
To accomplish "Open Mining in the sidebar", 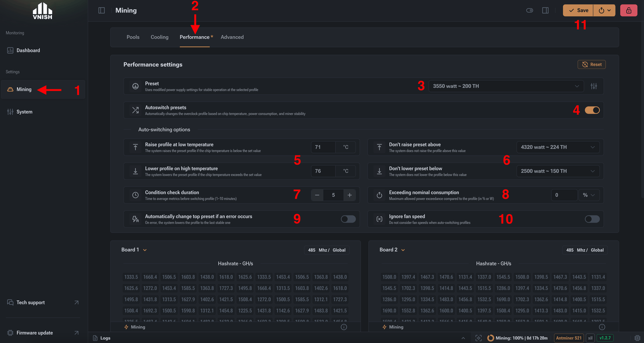I will coord(43,89).
